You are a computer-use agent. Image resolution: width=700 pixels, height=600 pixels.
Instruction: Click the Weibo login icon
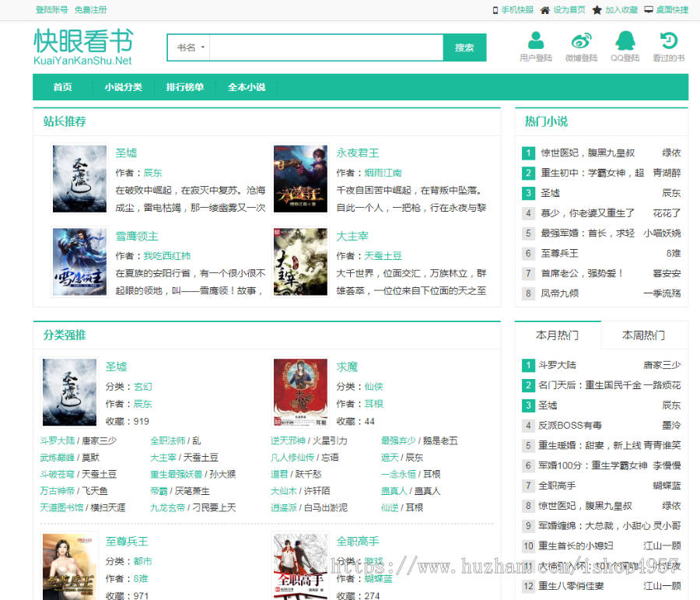pyautogui.click(x=581, y=40)
